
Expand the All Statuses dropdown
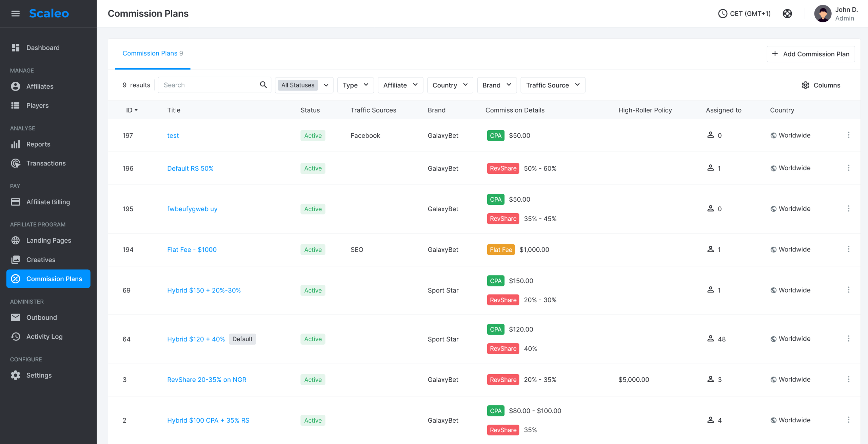(x=304, y=85)
